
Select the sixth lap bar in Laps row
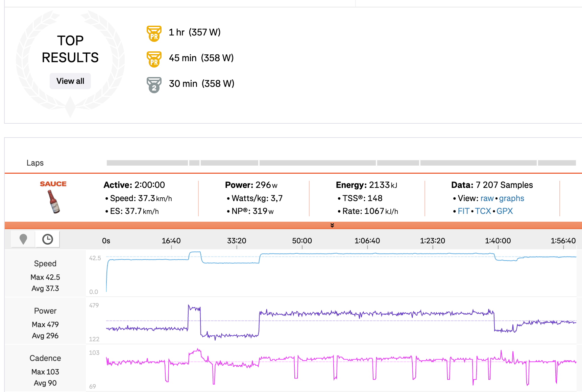point(479,163)
